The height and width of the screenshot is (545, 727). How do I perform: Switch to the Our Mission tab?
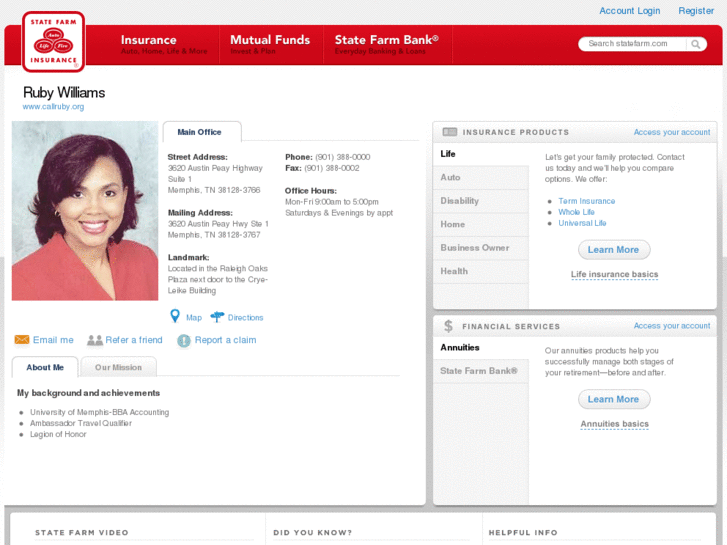pyautogui.click(x=118, y=367)
